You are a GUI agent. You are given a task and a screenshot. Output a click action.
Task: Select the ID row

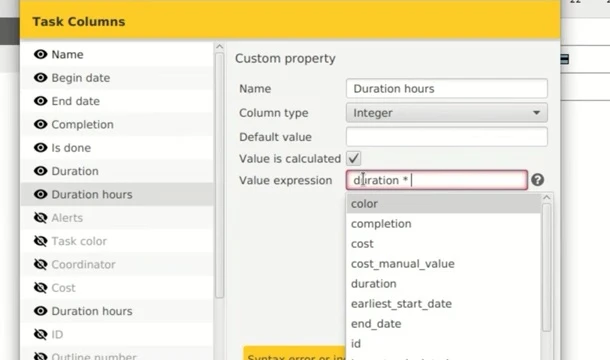pyautogui.click(x=117, y=335)
